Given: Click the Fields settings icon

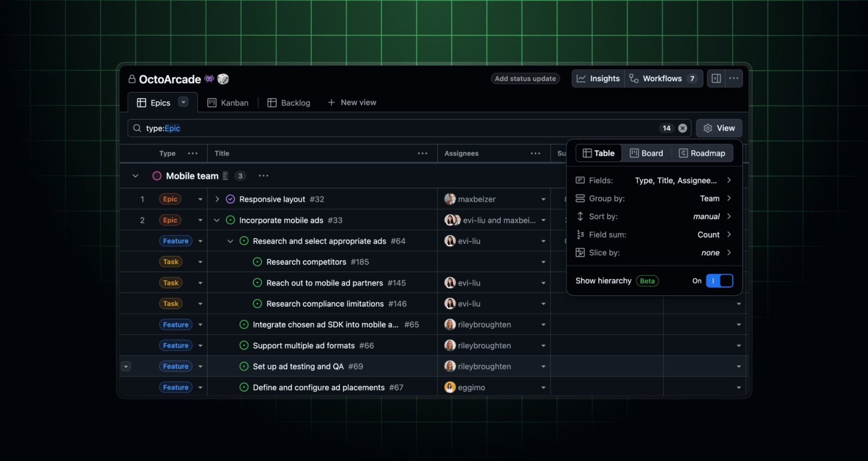Looking at the screenshot, I should pyautogui.click(x=580, y=180).
